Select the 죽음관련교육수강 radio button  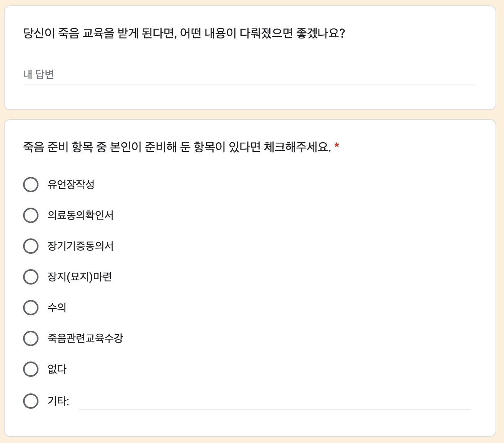click(x=31, y=338)
